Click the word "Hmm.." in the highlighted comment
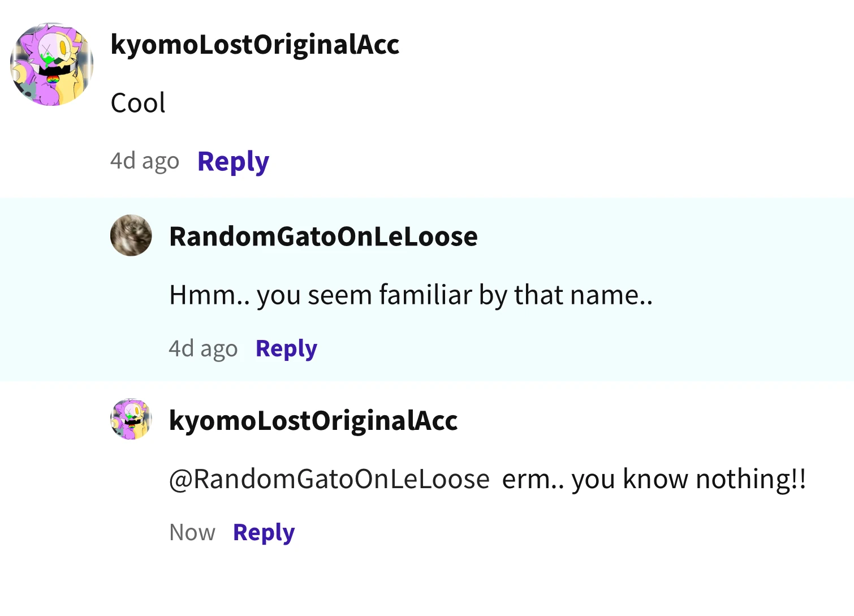 coord(209,295)
